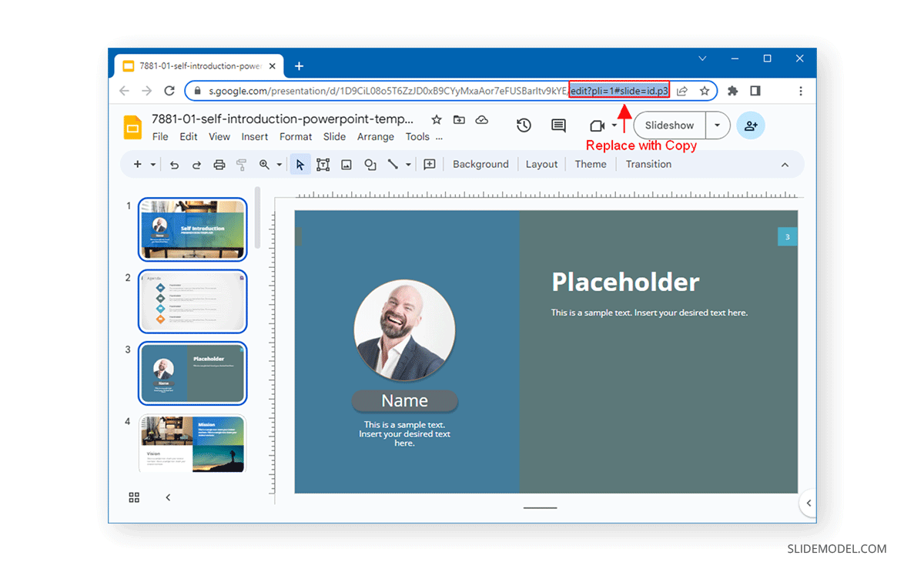Open the Print dialog icon
924x572 pixels.
(219, 164)
